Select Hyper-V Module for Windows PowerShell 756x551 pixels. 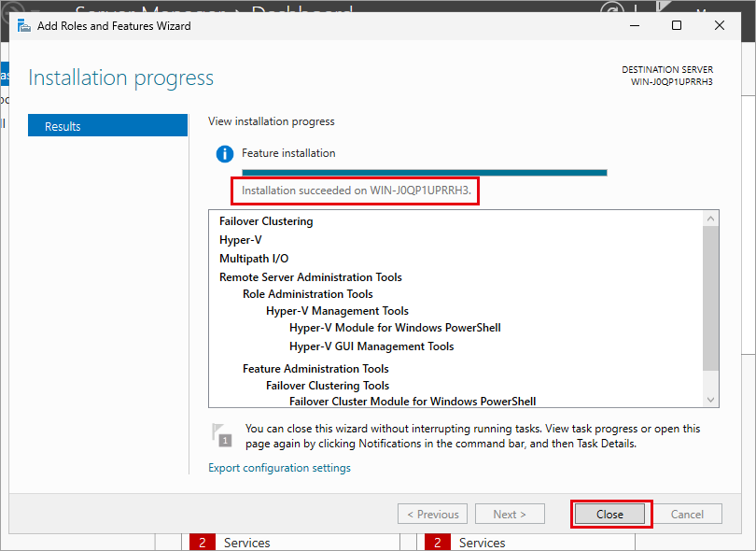(x=395, y=328)
